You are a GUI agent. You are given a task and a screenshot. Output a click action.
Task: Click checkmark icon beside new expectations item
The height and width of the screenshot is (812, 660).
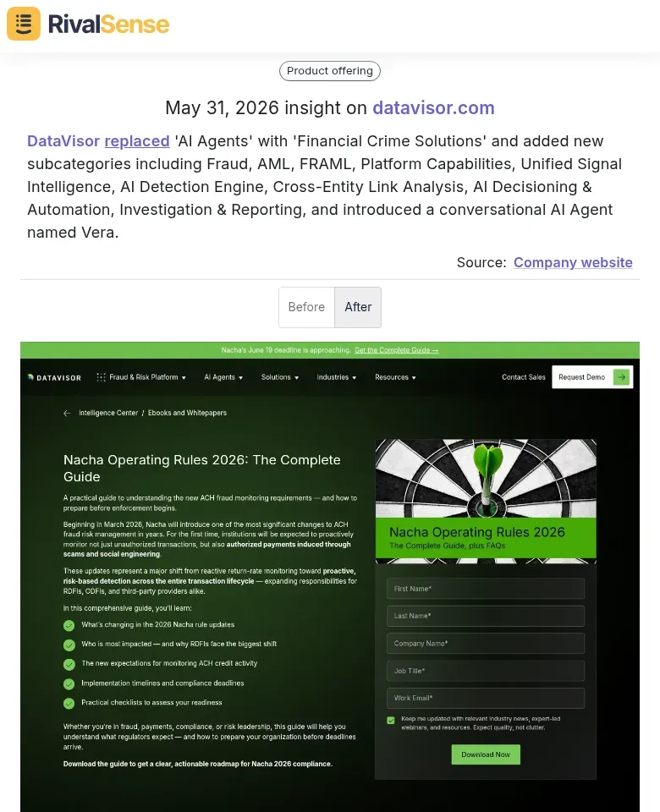[69, 664]
